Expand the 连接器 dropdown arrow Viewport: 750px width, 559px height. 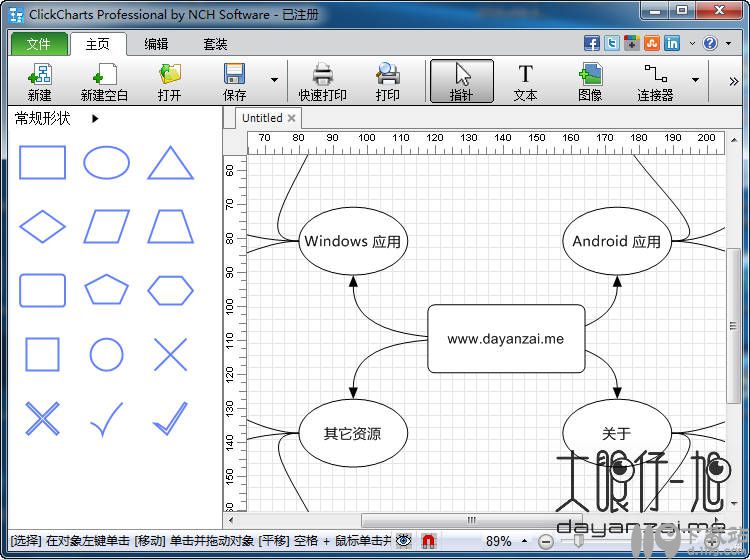(695, 80)
